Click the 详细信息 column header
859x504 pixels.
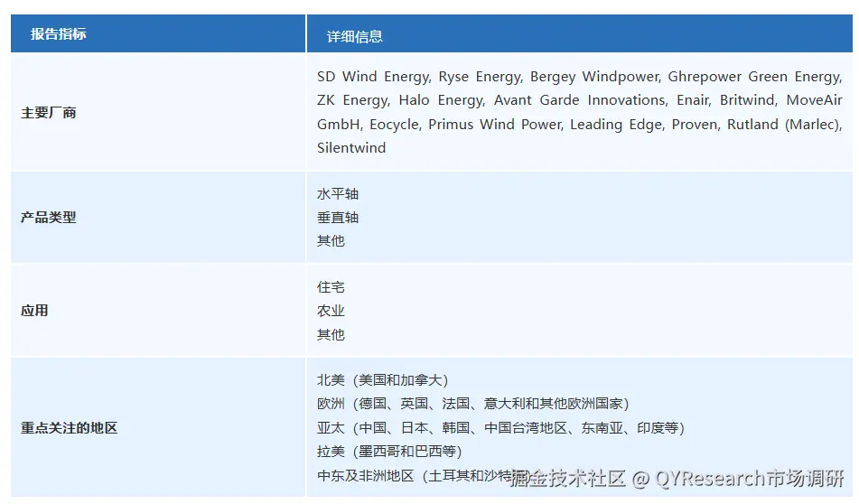pos(354,36)
